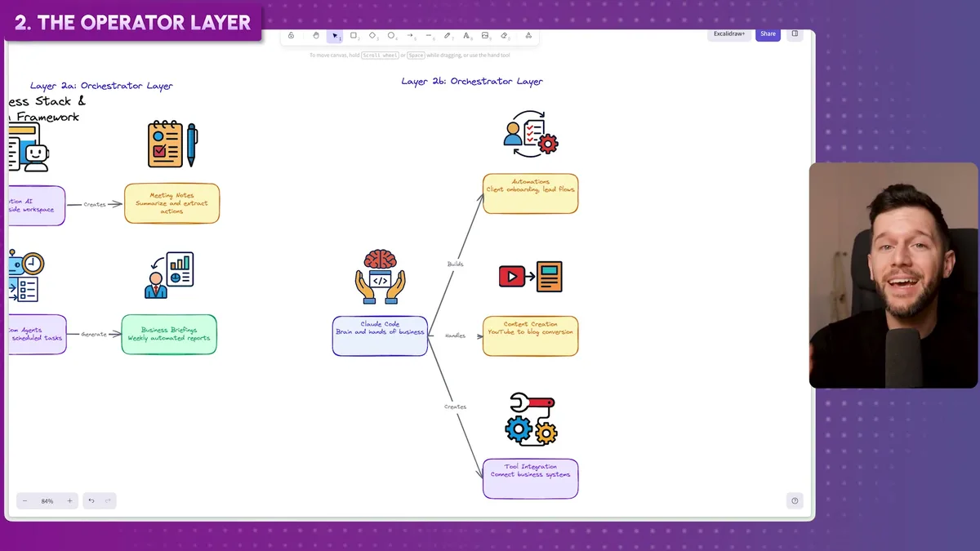Open the Excalidraw+ link
The height and width of the screenshot is (551, 980).
coord(729,33)
